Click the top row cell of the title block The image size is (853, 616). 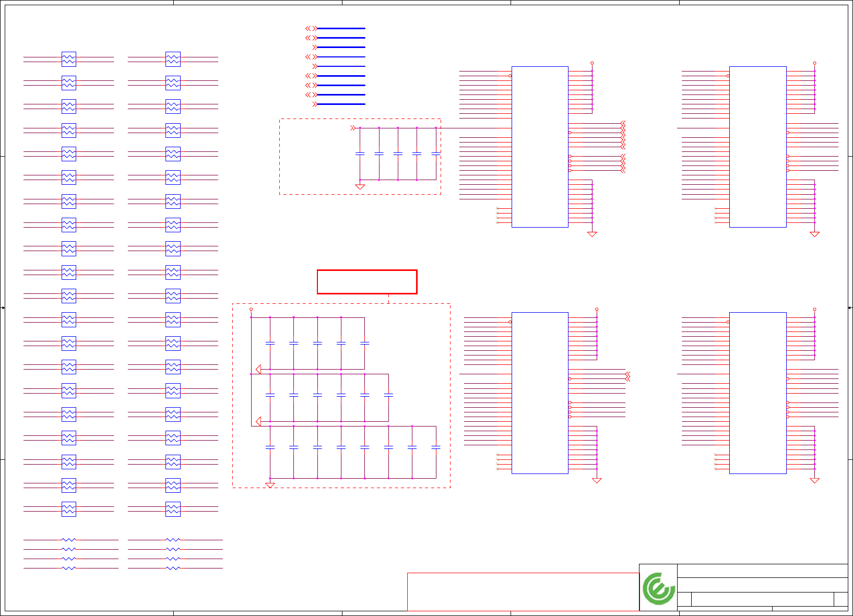[x=762, y=571]
